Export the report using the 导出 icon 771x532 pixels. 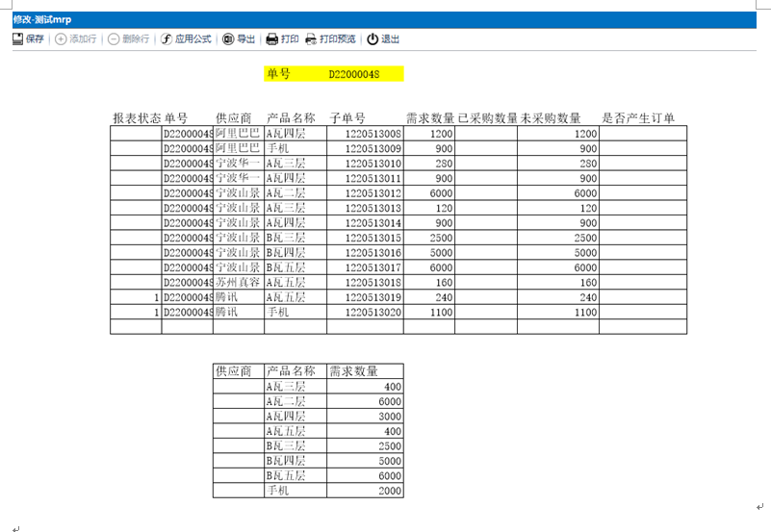pos(228,39)
